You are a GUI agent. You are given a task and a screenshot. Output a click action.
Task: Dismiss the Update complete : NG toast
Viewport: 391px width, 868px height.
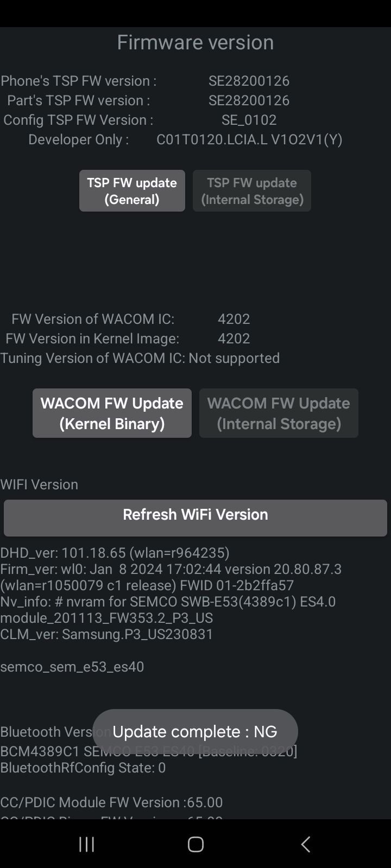click(195, 731)
